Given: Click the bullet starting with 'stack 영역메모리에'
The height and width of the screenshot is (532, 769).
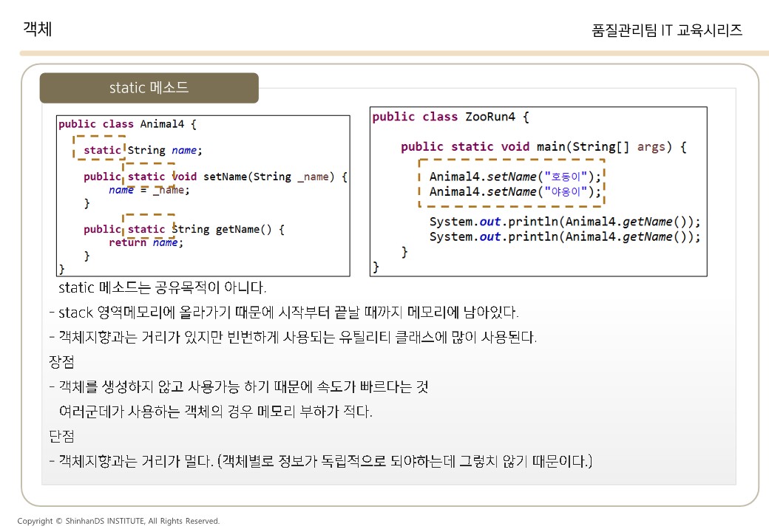Looking at the screenshot, I should (x=284, y=312).
